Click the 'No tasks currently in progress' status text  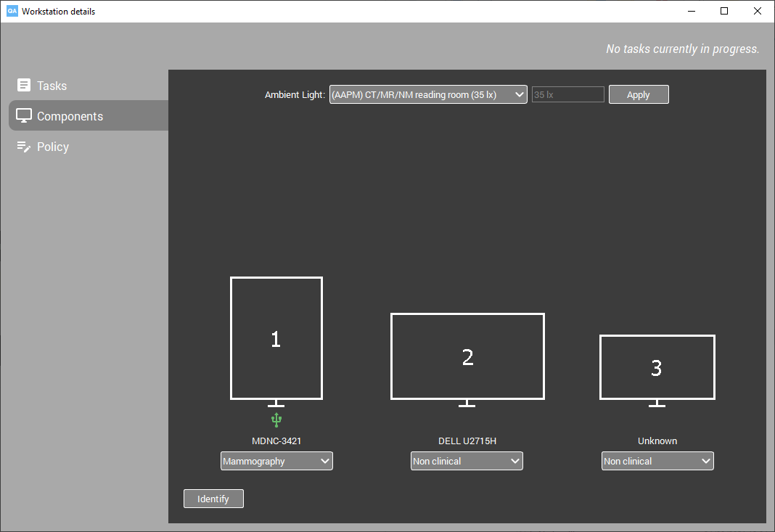(683, 49)
